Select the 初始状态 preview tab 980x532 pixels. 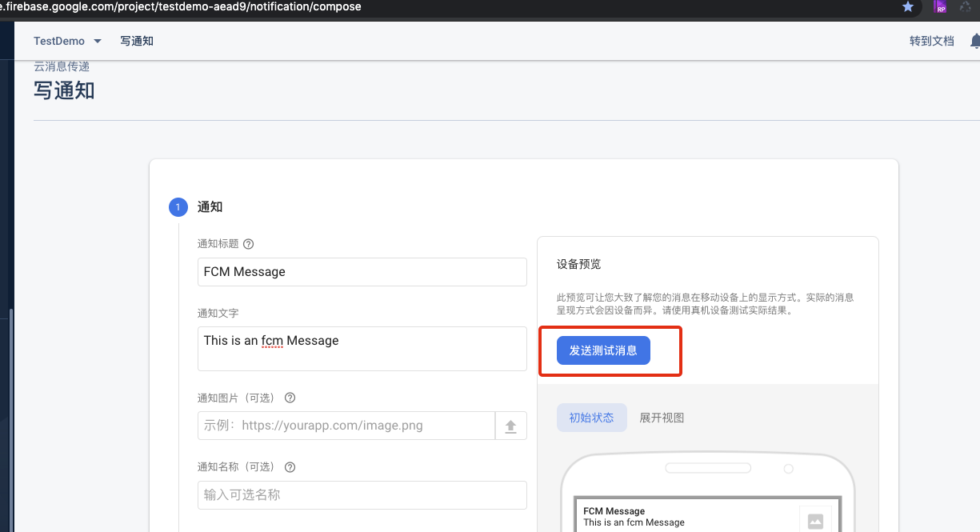tap(591, 417)
